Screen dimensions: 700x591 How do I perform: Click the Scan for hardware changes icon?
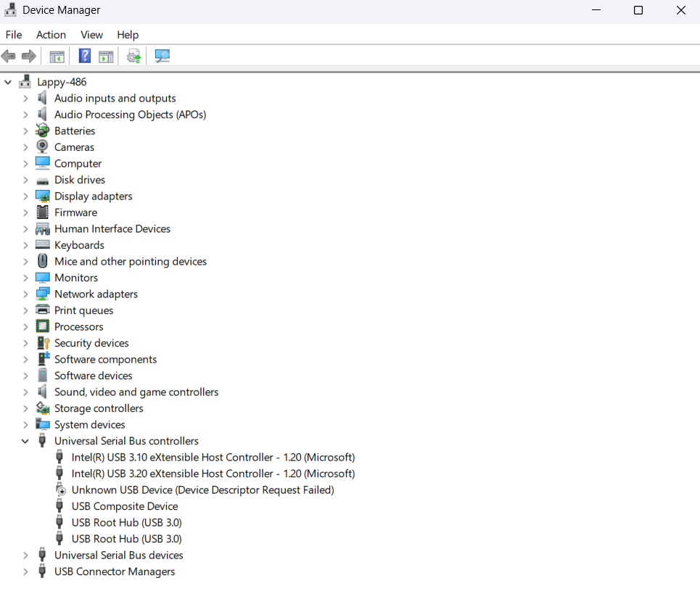point(162,57)
